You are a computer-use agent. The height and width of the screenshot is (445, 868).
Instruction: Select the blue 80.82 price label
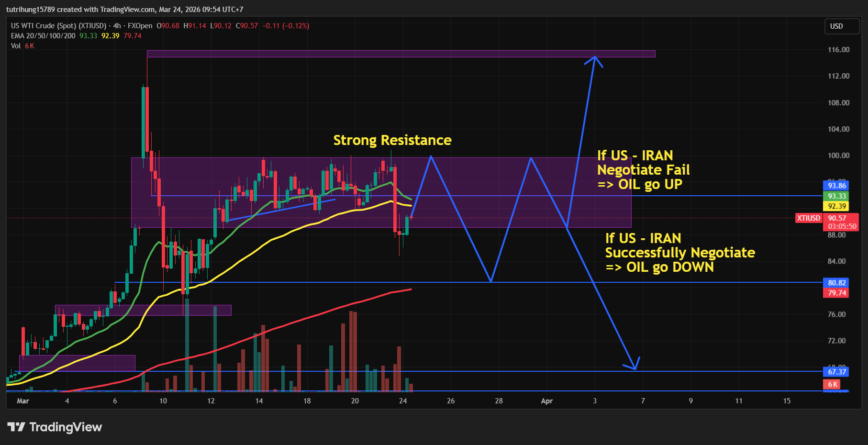coord(836,283)
